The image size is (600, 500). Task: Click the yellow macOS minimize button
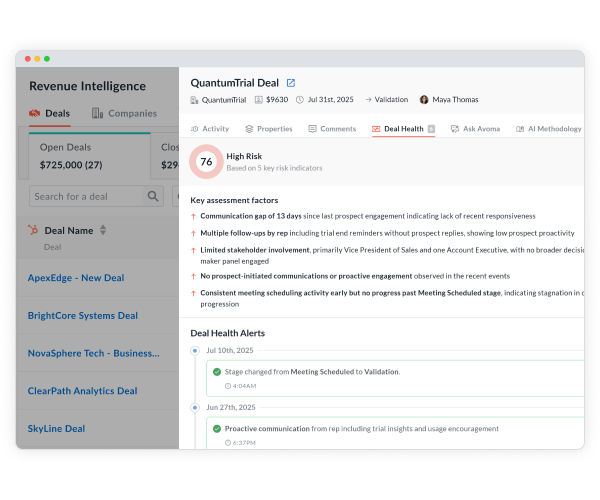[x=38, y=59]
